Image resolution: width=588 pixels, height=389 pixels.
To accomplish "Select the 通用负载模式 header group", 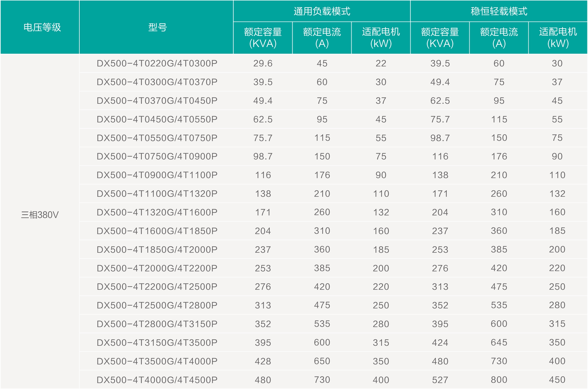I will 322,11.
